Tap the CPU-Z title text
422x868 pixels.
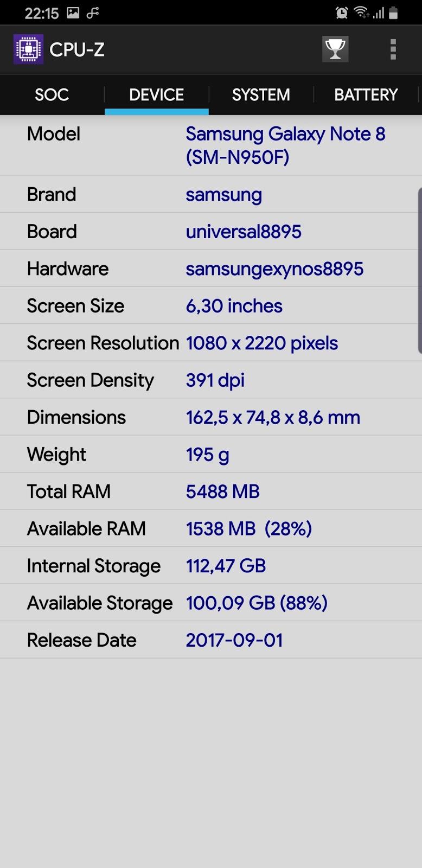[x=76, y=50]
